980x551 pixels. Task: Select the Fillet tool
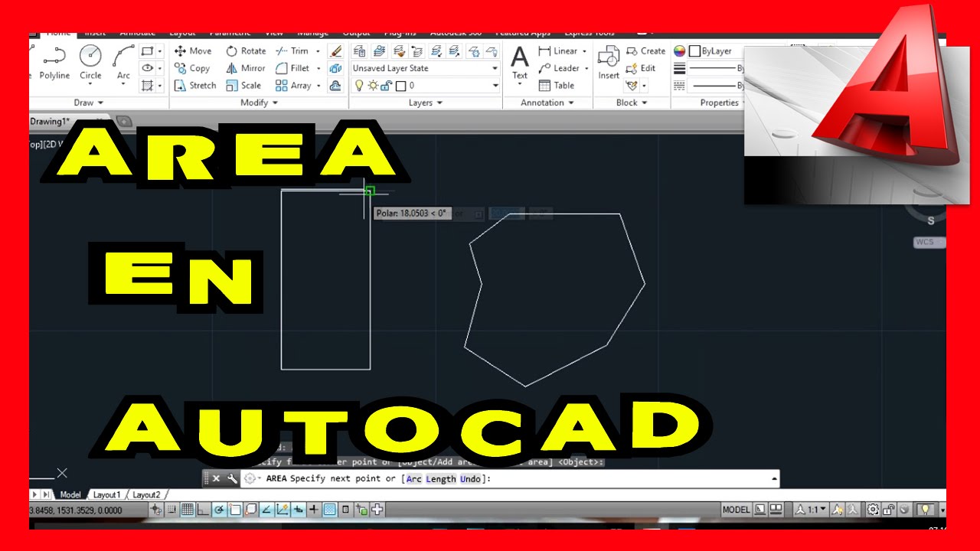292,68
